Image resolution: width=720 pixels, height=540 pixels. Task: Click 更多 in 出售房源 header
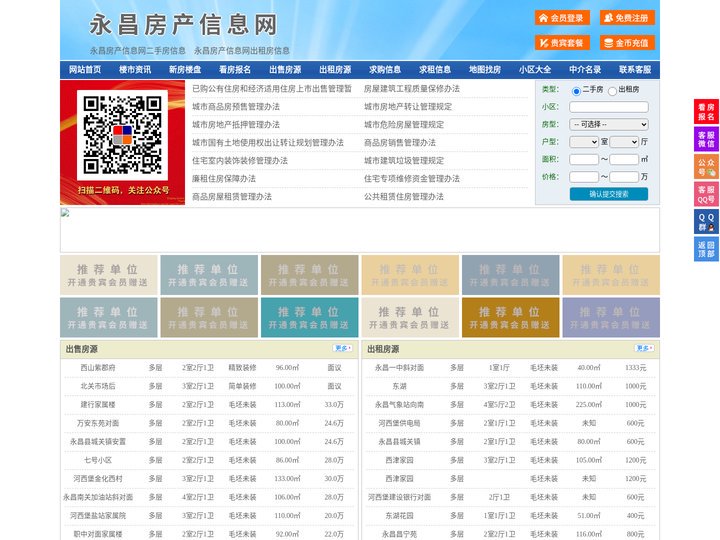coord(343,349)
